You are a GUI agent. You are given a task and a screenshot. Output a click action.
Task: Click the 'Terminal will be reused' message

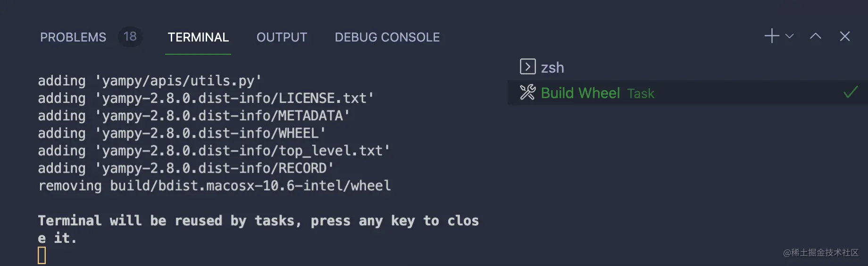click(x=258, y=221)
